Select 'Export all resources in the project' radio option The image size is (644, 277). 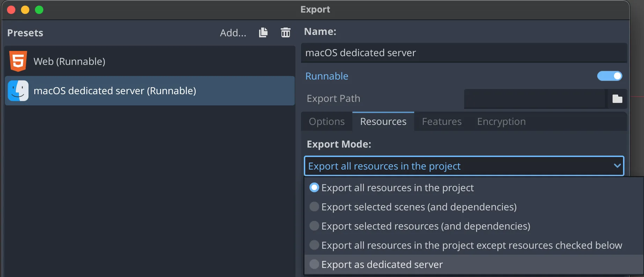474,188
